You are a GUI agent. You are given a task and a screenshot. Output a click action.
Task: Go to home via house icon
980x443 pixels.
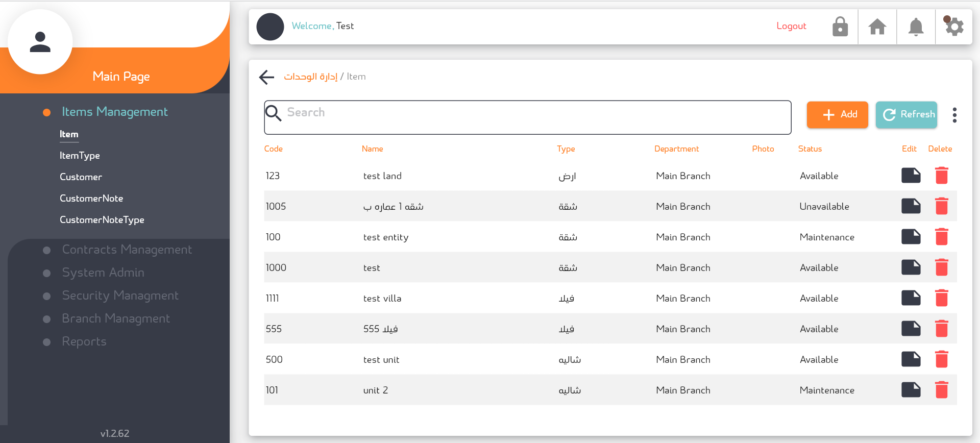pos(877,27)
